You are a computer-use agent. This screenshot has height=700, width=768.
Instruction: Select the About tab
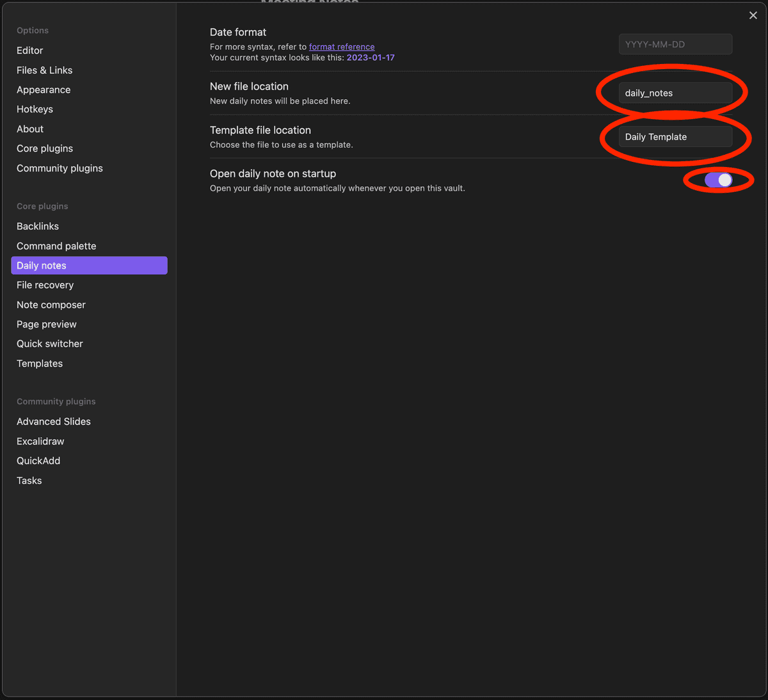(x=30, y=129)
